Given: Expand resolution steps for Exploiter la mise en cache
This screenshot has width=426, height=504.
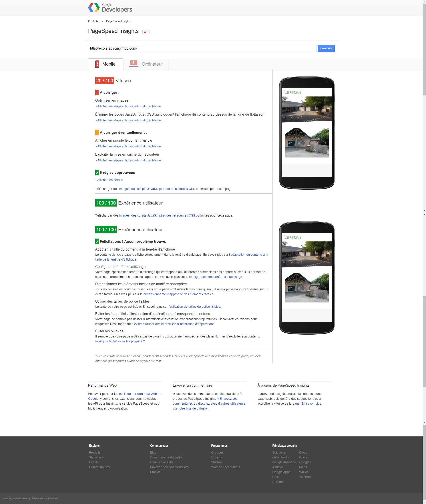Looking at the screenshot, I should (x=129, y=160).
